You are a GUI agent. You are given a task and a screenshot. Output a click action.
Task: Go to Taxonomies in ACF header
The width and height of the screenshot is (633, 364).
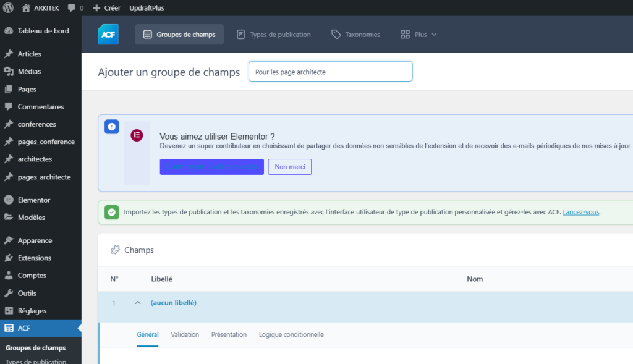tap(356, 35)
